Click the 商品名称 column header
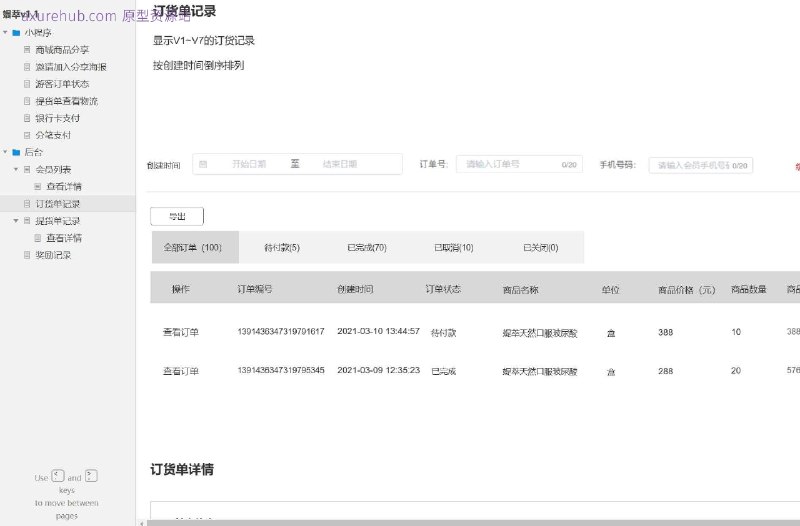 520,290
